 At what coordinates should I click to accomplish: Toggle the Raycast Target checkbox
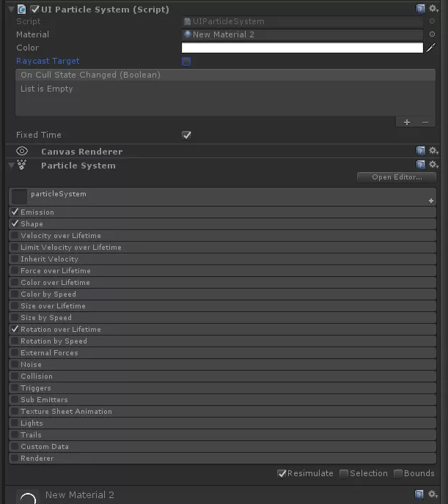click(x=186, y=62)
